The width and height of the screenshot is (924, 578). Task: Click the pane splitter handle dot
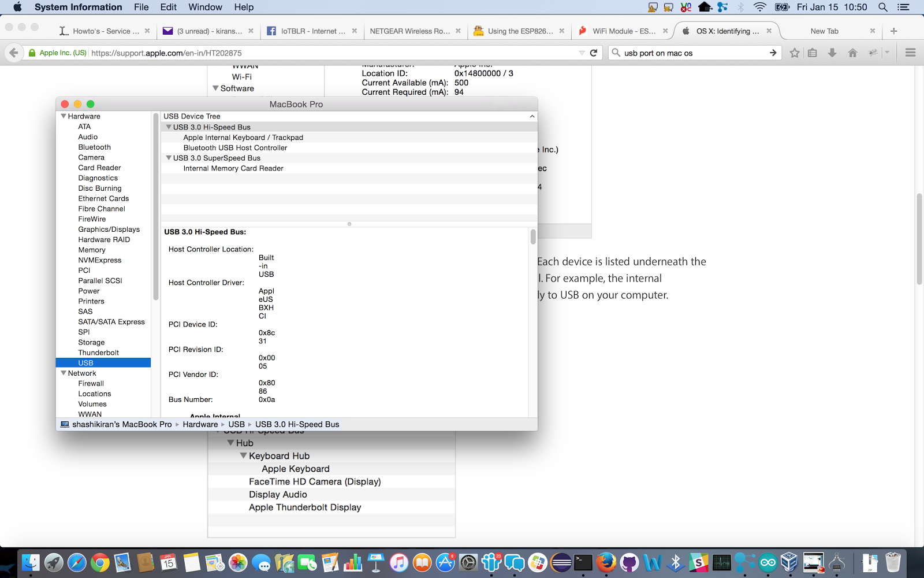[x=349, y=224]
